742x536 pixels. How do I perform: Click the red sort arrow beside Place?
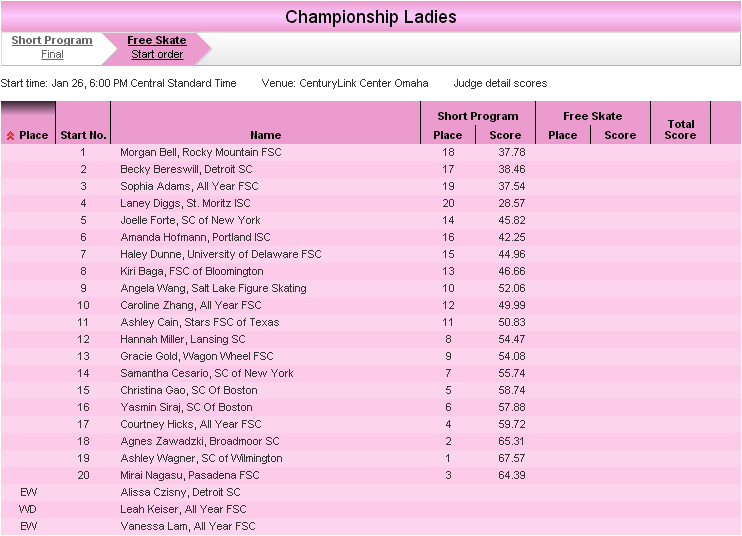[10, 136]
